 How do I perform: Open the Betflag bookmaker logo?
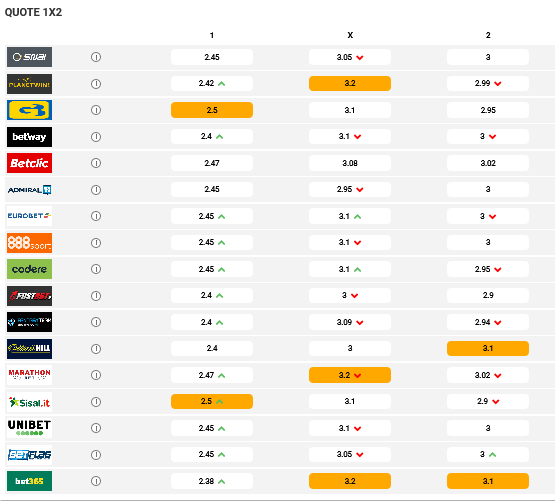click(29, 455)
